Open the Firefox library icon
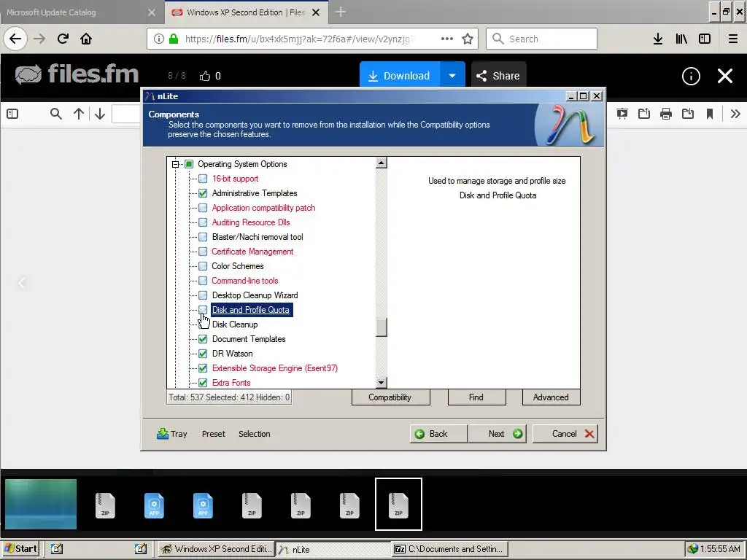The width and height of the screenshot is (747, 560). click(681, 39)
